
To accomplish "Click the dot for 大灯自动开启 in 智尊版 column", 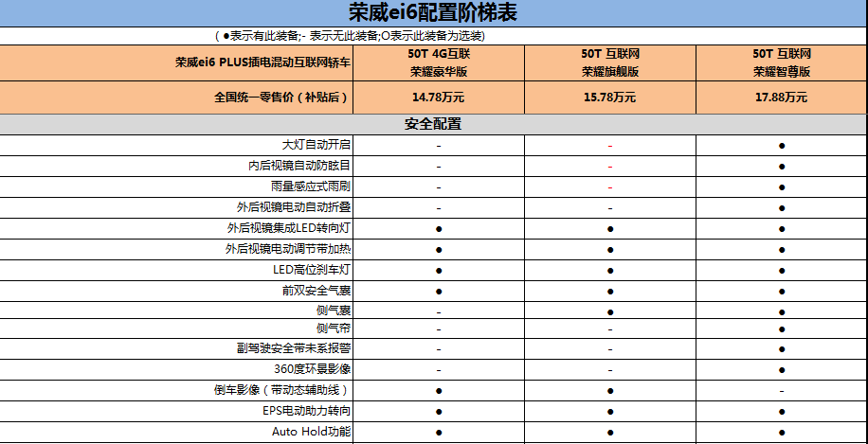I will pyautogui.click(x=782, y=146).
